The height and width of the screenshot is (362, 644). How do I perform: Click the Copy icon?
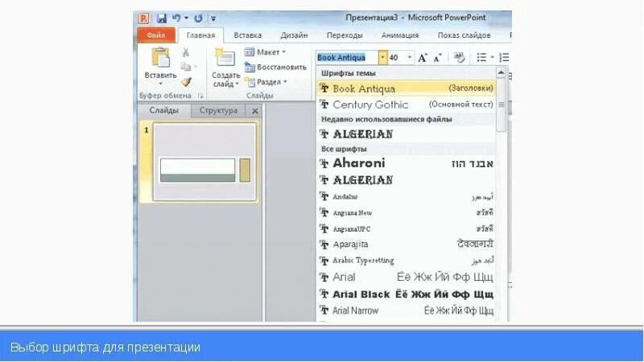tap(186, 67)
